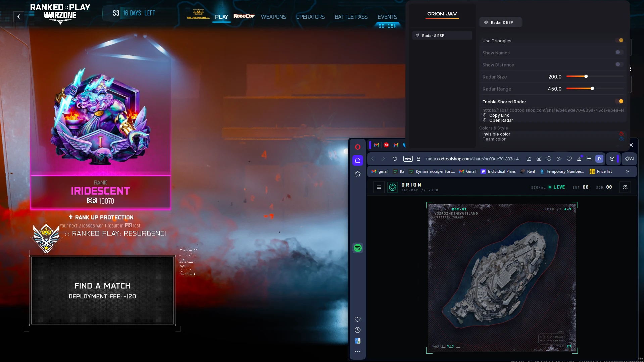Viewport: 644px width, 362px height.
Task: Click Copy Link in Orion UAV
Action: coord(499,115)
